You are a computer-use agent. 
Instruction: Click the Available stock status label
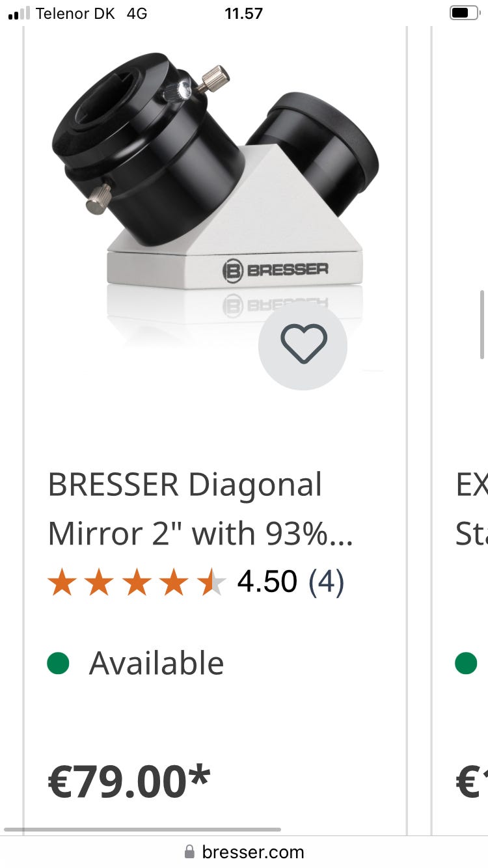point(156,664)
